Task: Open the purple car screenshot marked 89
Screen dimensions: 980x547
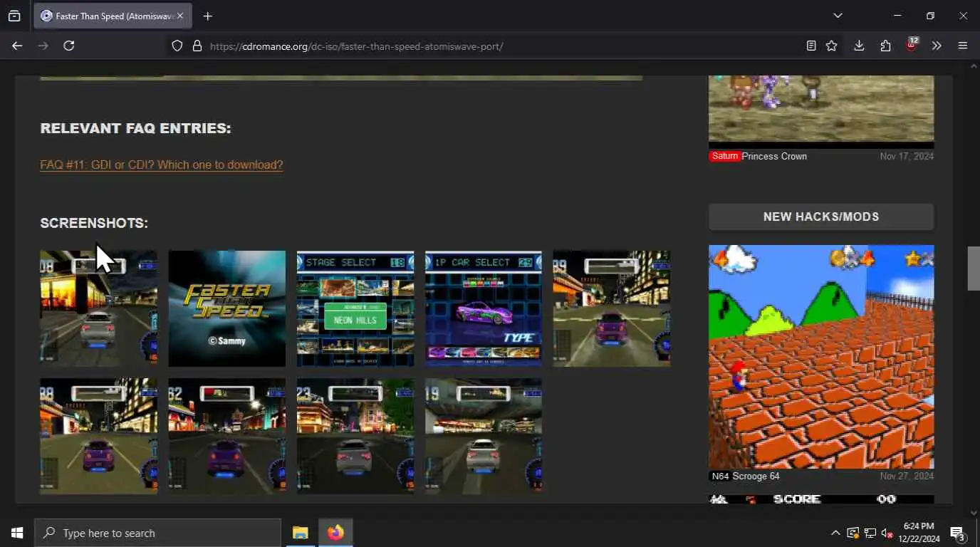Action: coord(612,308)
